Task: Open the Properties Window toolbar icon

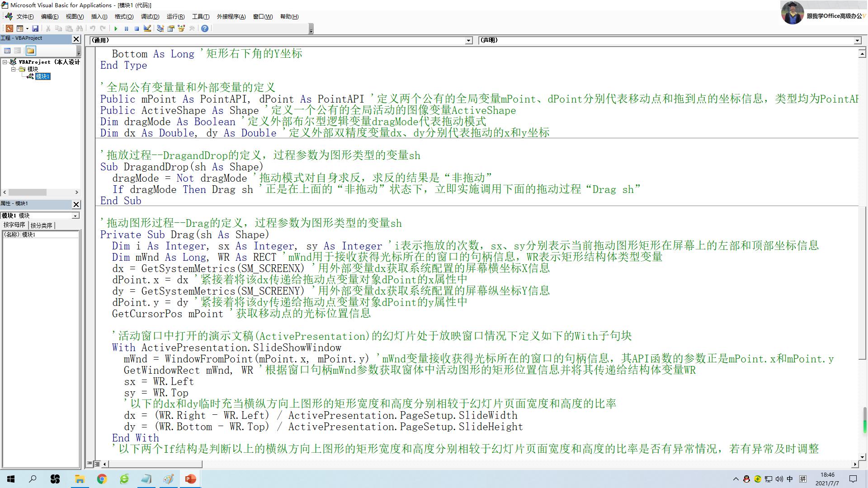Action: tap(171, 28)
